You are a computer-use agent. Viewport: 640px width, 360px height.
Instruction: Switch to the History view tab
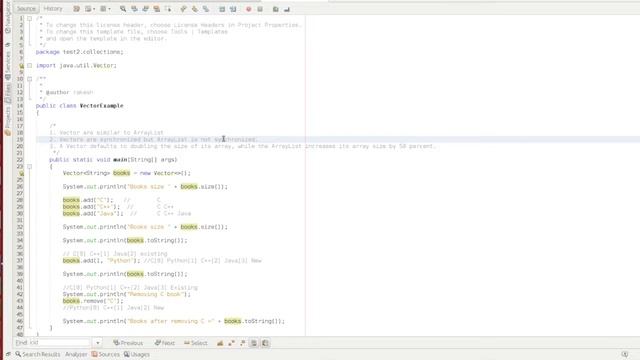53,9
